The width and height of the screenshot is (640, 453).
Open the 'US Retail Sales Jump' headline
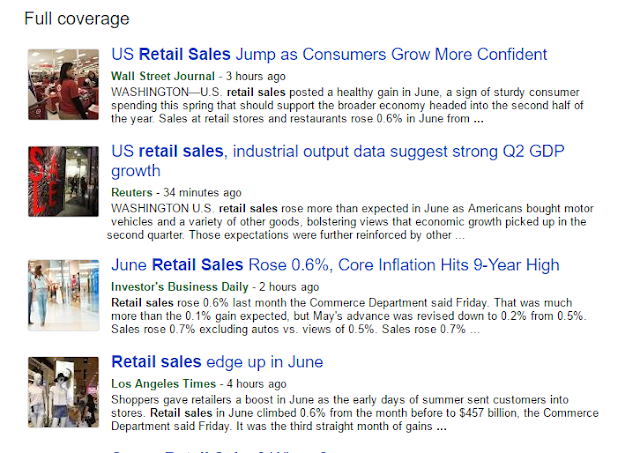(x=329, y=54)
